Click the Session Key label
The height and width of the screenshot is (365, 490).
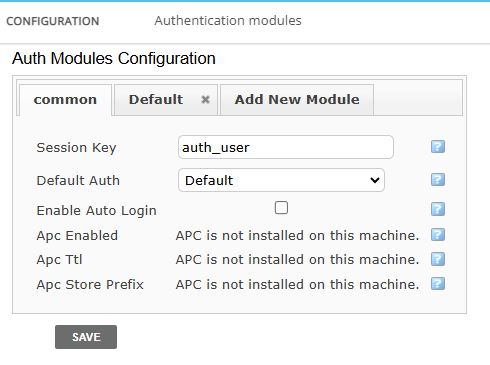76,148
